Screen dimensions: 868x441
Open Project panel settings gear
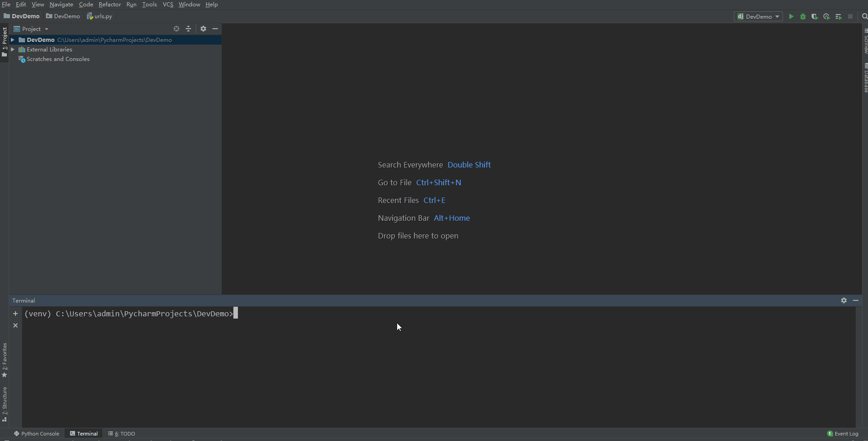(203, 29)
